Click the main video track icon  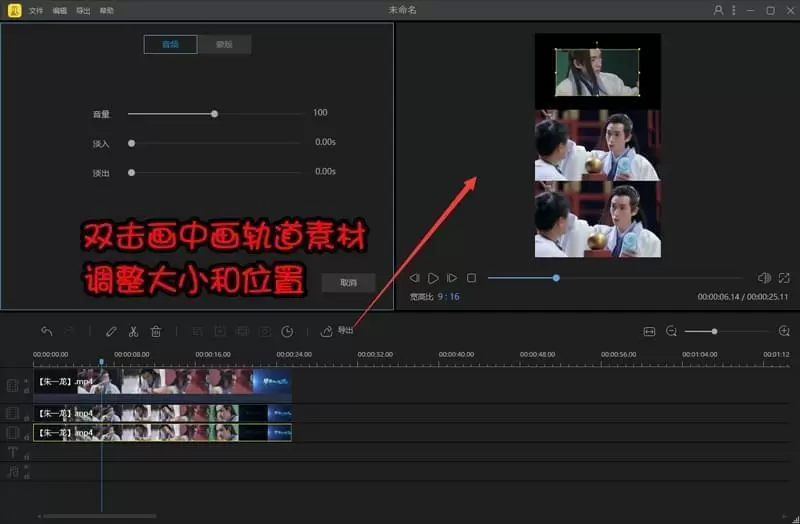pyautogui.click(x=13, y=385)
